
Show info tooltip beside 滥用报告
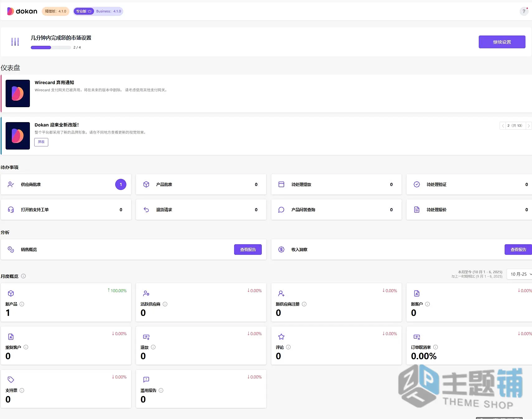point(161,390)
